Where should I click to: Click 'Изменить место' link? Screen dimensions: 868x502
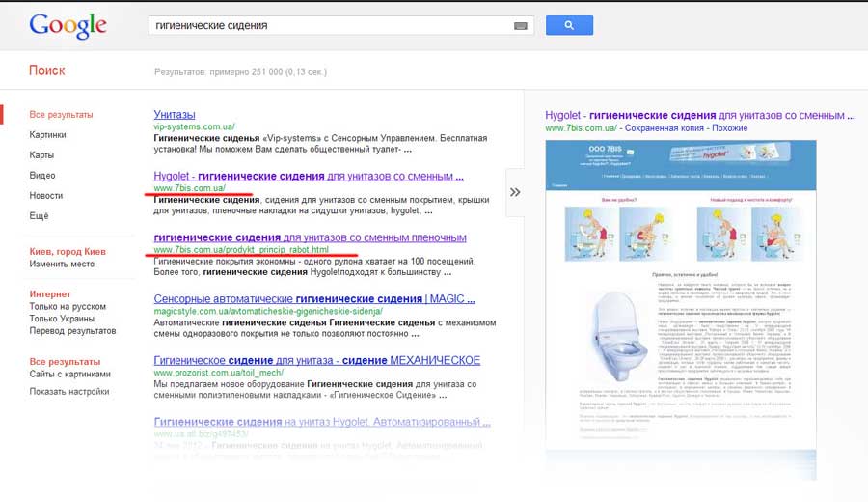[62, 264]
